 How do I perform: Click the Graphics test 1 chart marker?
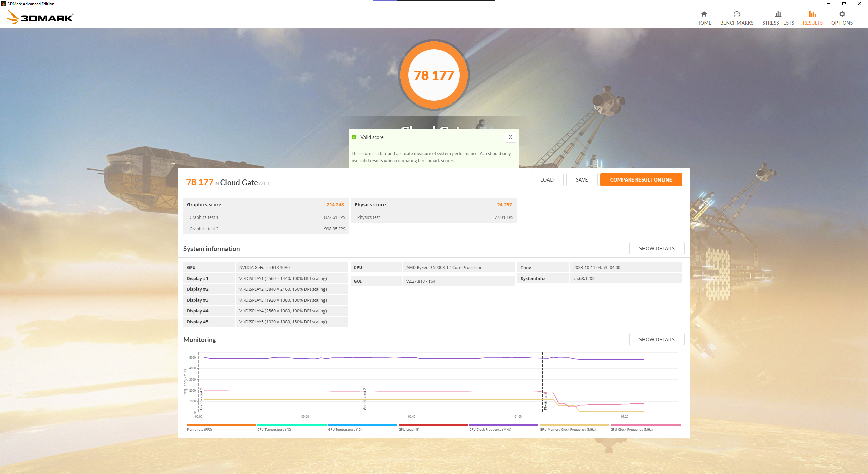pyautogui.click(x=201, y=399)
